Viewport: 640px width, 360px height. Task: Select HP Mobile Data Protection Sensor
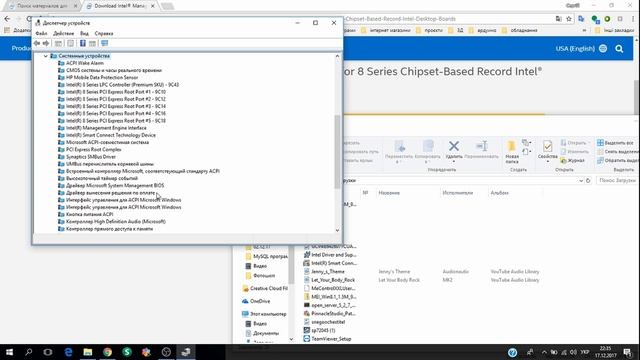point(102,78)
